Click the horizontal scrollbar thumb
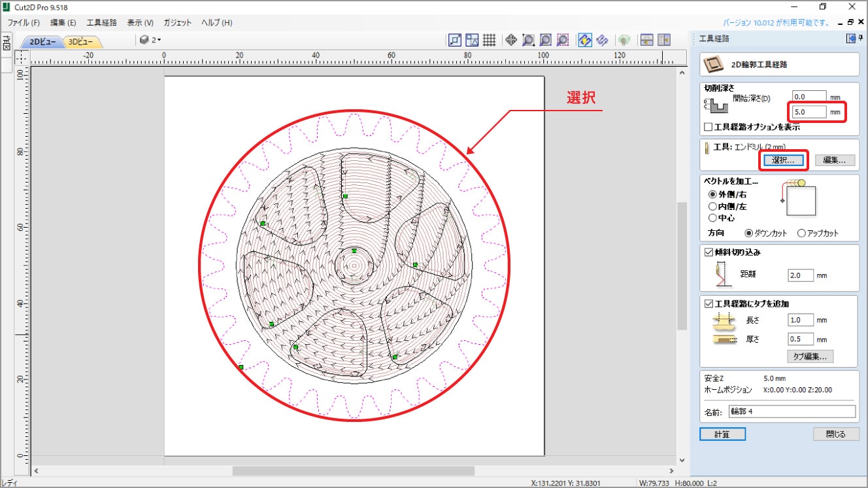Screen dimensions: 868x488 353,470
